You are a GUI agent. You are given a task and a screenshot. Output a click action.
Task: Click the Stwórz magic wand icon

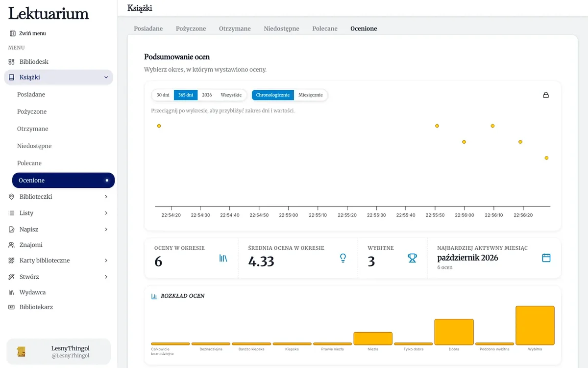pos(12,277)
